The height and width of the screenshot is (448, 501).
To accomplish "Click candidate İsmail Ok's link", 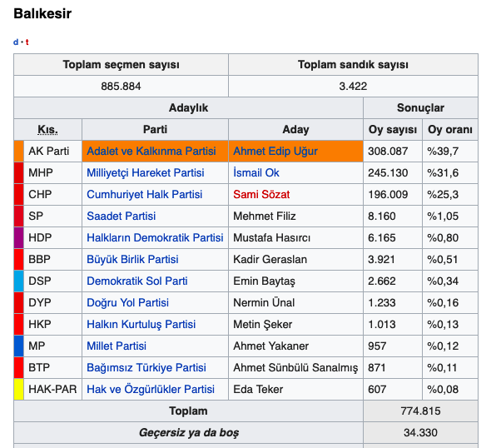I will click(x=255, y=172).
